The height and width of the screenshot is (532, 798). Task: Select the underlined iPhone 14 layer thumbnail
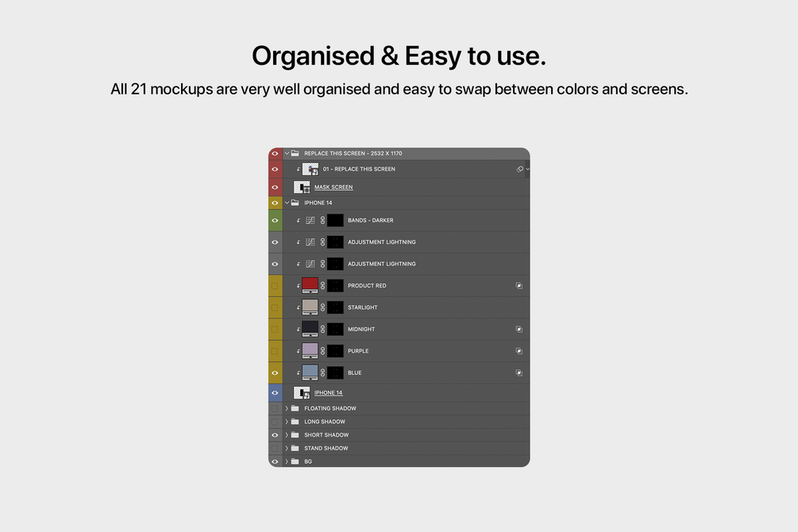point(302,392)
